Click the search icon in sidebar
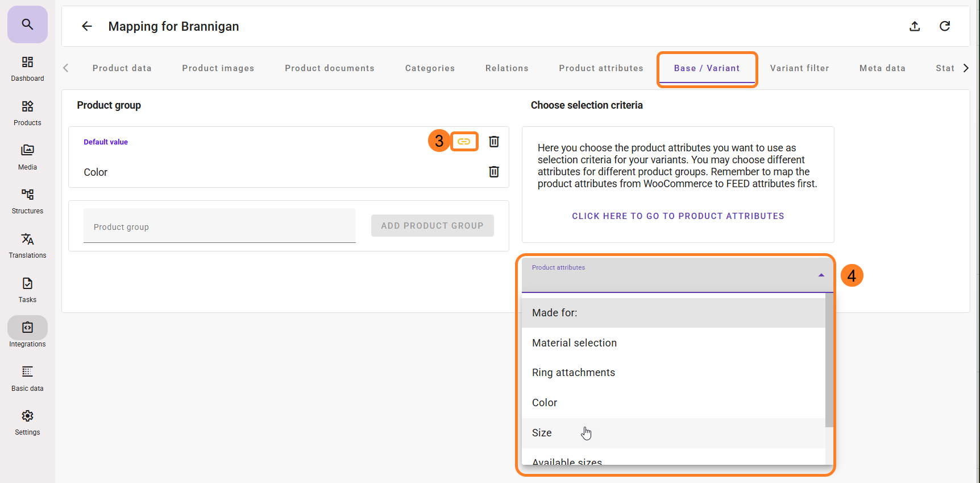 [27, 24]
